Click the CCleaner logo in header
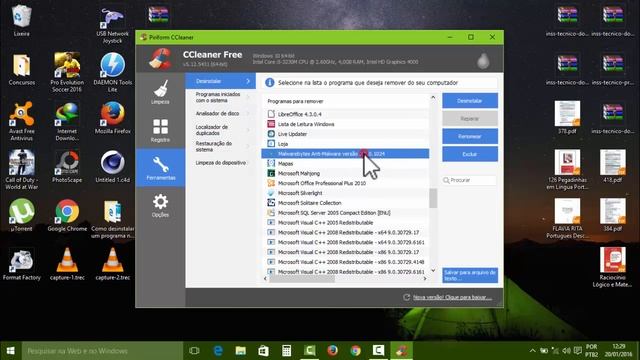The width and height of the screenshot is (640, 360). [160, 59]
